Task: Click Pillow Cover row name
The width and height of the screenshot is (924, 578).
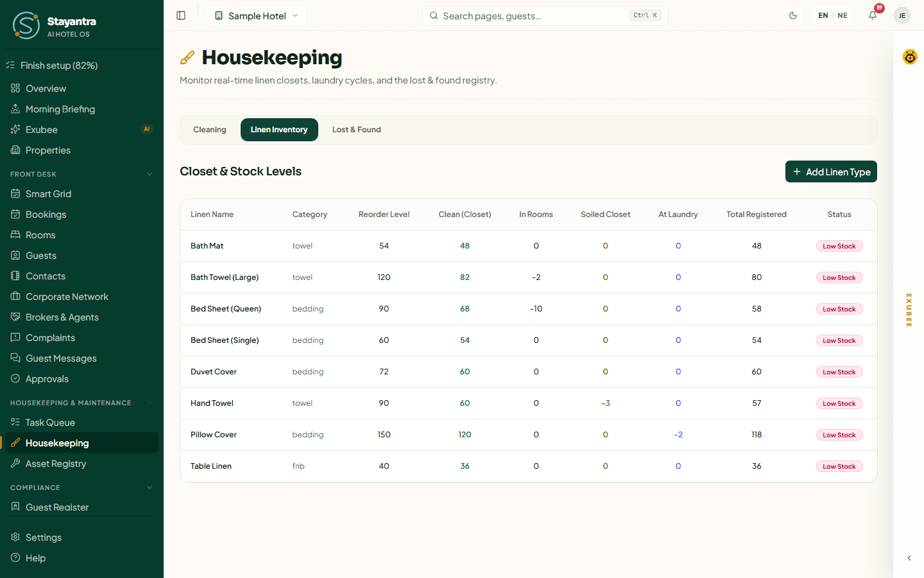Action: [x=214, y=435]
